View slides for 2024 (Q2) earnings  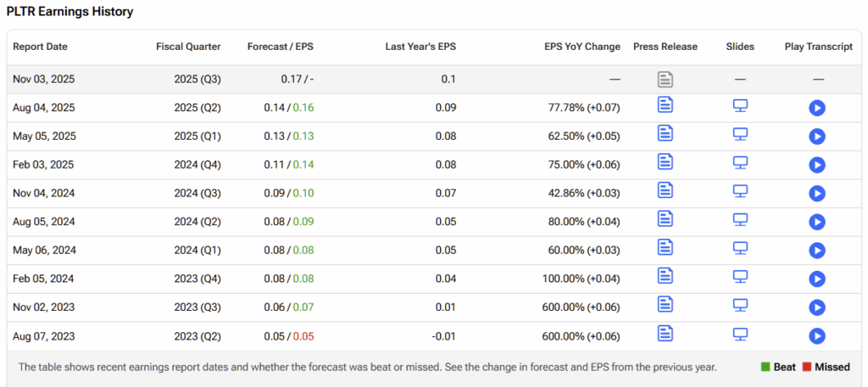point(740,221)
